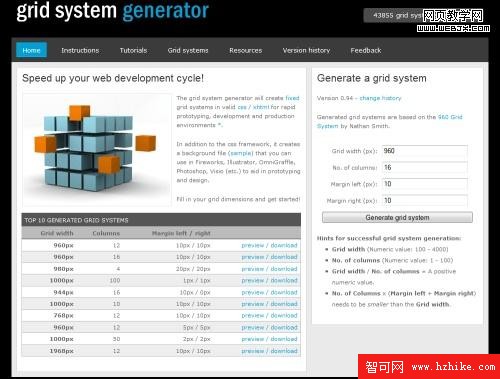Click the 'Margin left / right' column header

point(181,233)
